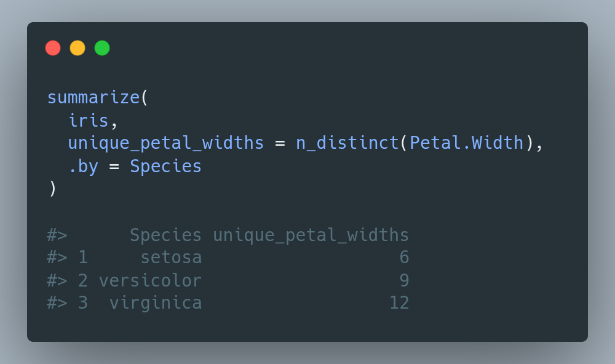This screenshot has width=615, height=364.
Task: Click the versicolor row label in output
Action: [x=150, y=280]
